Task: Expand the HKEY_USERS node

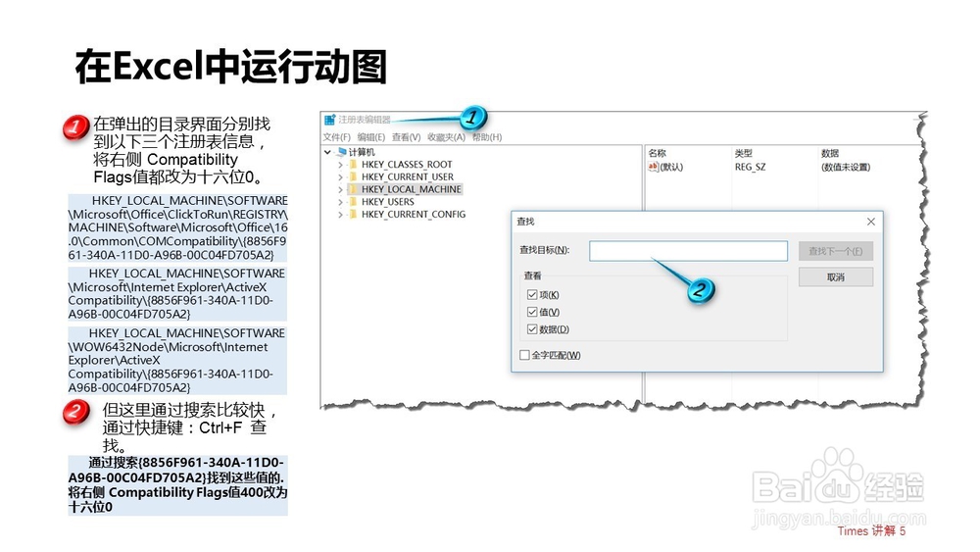Action: tap(341, 202)
